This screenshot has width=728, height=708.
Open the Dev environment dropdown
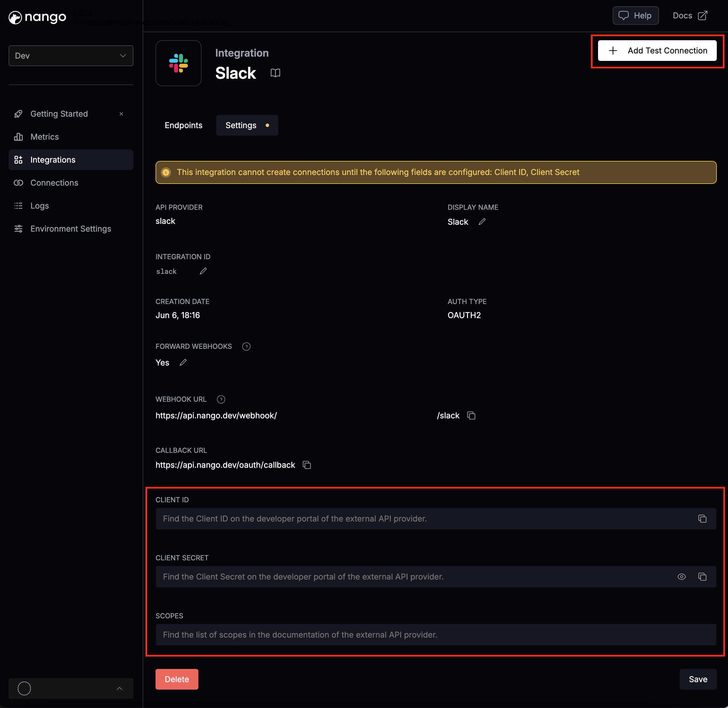[x=71, y=56]
